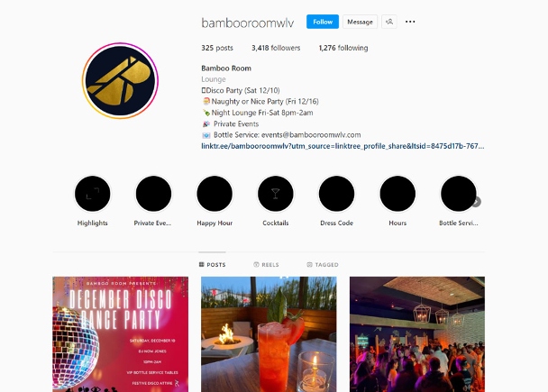This screenshot has height=392, width=548.
Task: Open the Bottle Service highlight circle
Action: coord(458,194)
